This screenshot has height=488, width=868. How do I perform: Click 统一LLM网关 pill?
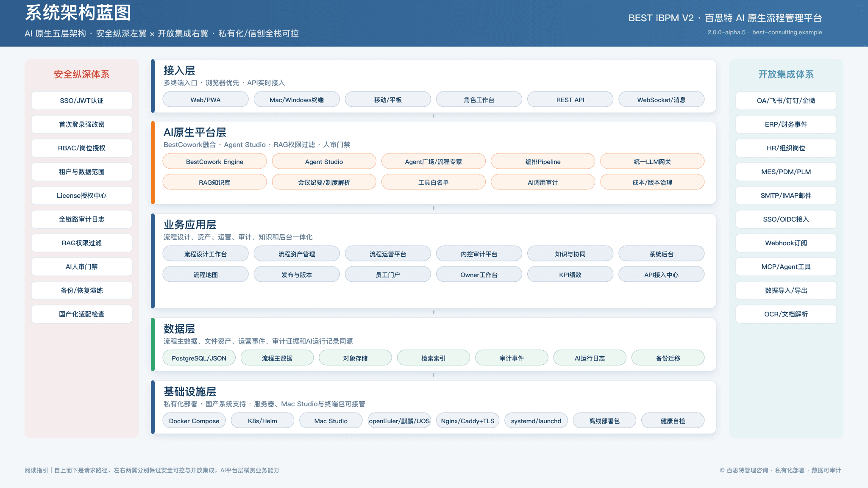(652, 161)
